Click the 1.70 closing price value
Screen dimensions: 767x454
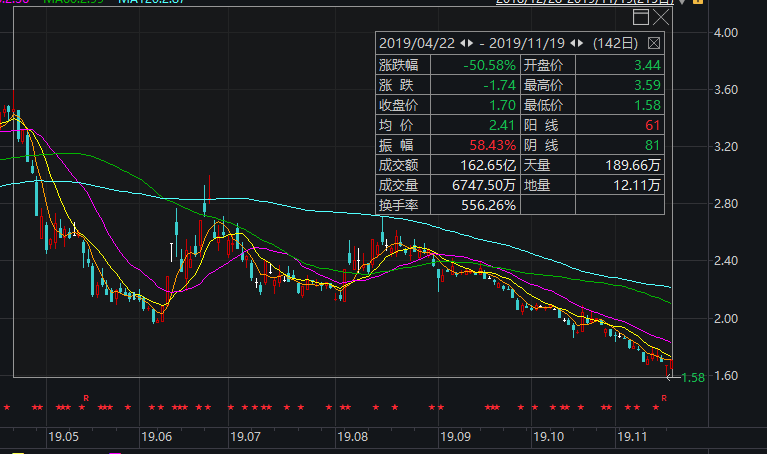coord(503,105)
